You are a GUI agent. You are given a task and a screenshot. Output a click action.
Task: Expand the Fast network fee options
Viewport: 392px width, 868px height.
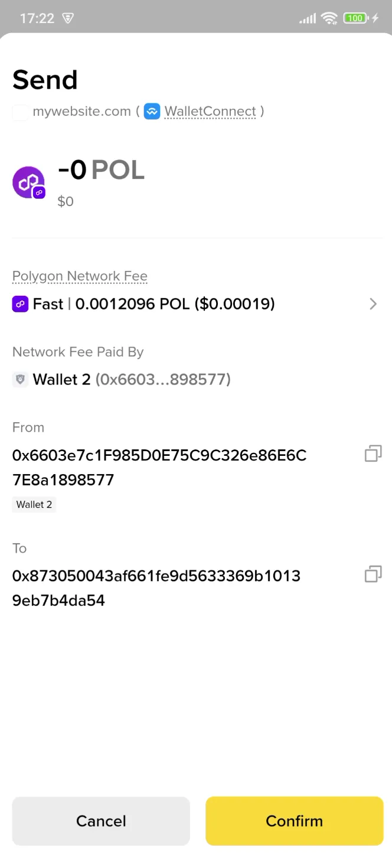pyautogui.click(x=373, y=304)
